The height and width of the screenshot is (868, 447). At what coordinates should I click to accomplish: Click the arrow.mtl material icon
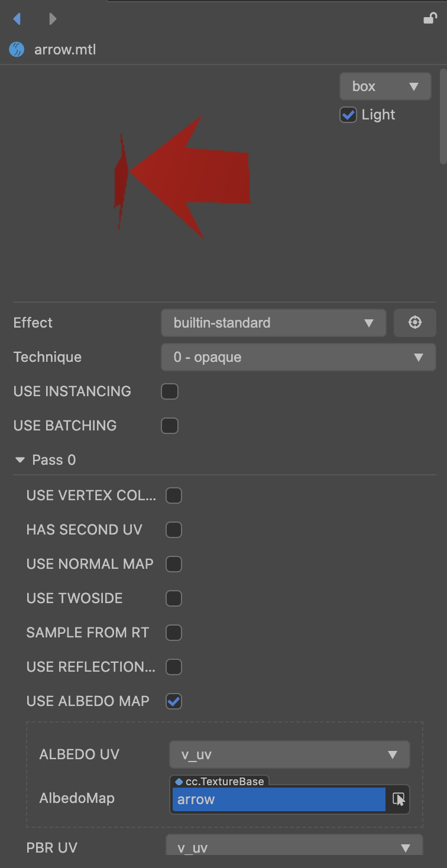(17, 50)
